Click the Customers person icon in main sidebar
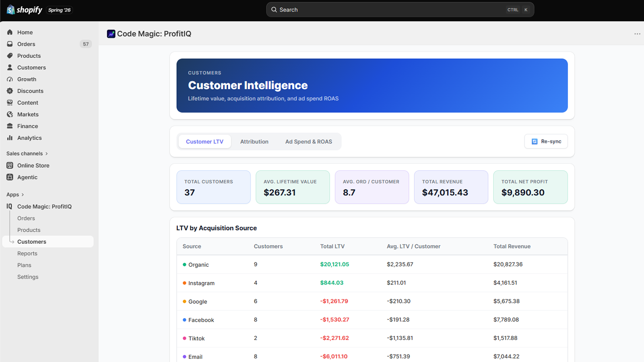Screen dimensions: 644x362 click(x=10, y=67)
